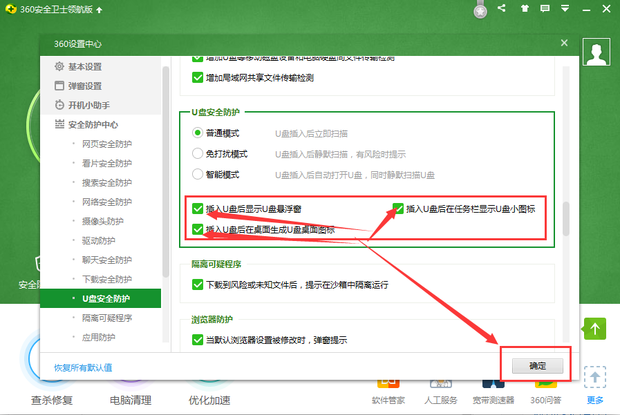
Task: Open 弹窗设置 in sidebar
Action: pyautogui.click(x=100, y=86)
